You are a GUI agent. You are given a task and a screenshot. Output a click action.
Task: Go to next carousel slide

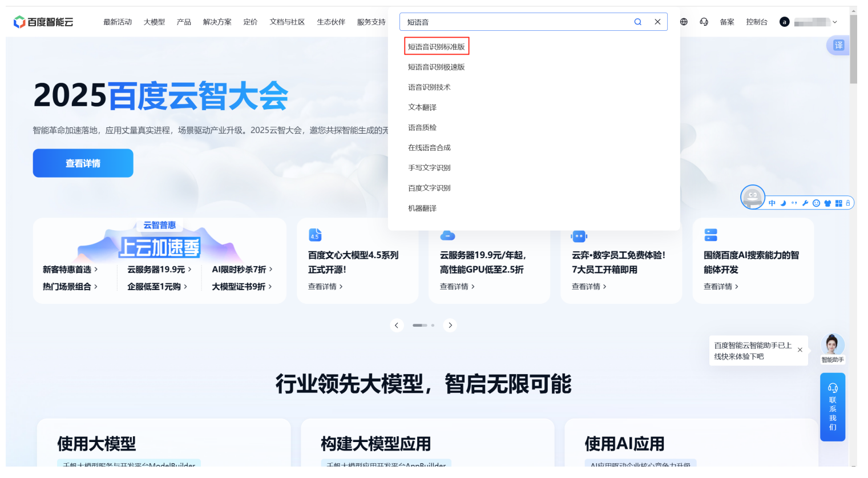[x=450, y=325]
